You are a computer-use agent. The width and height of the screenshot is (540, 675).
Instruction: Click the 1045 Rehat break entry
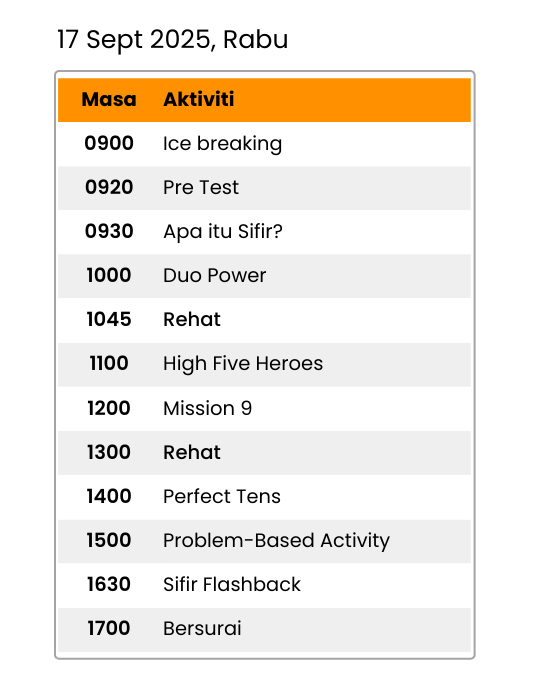264,320
